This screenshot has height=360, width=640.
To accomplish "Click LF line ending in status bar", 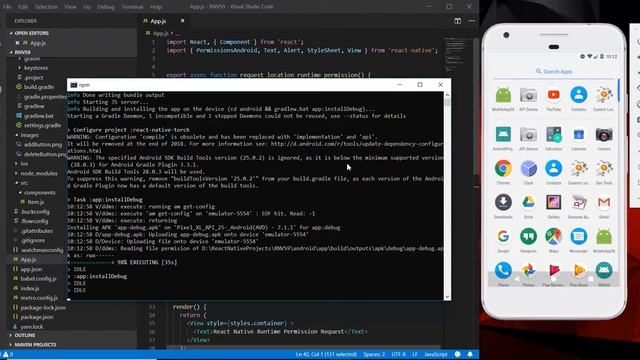I will [x=415, y=354].
